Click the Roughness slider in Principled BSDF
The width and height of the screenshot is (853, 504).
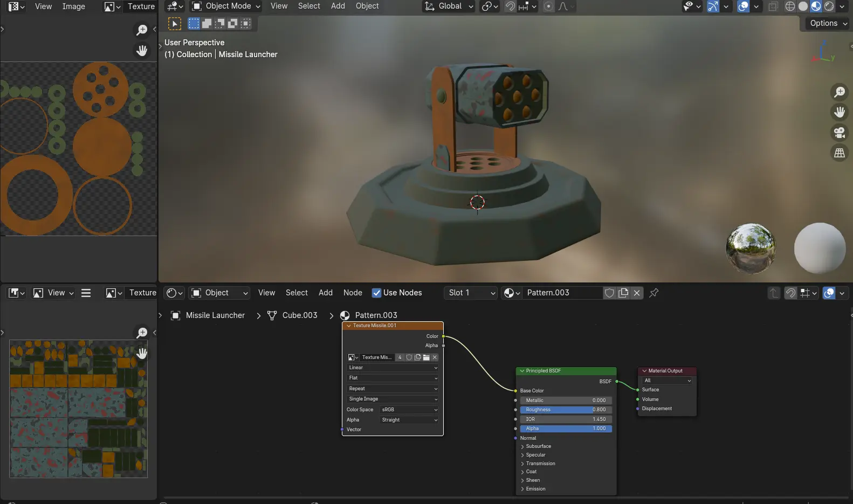click(x=565, y=410)
